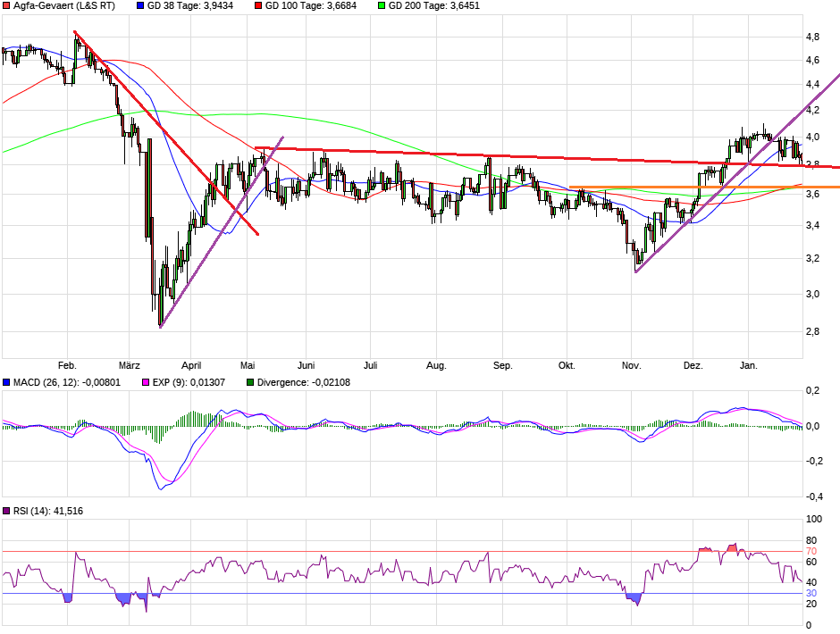This screenshot has width=840, height=634.
Task: Click the 4,8 price axis label
Action: pyautogui.click(x=812, y=37)
